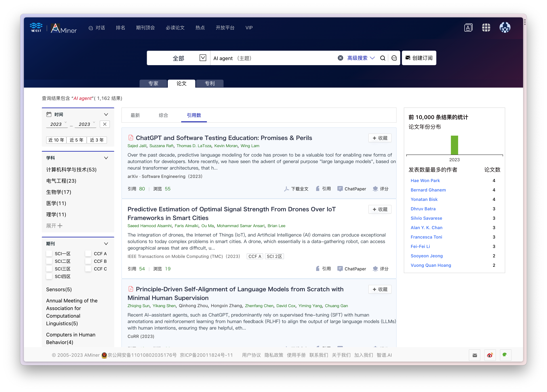
Task: Click the WeChat icon in footer
Action: coord(505,355)
